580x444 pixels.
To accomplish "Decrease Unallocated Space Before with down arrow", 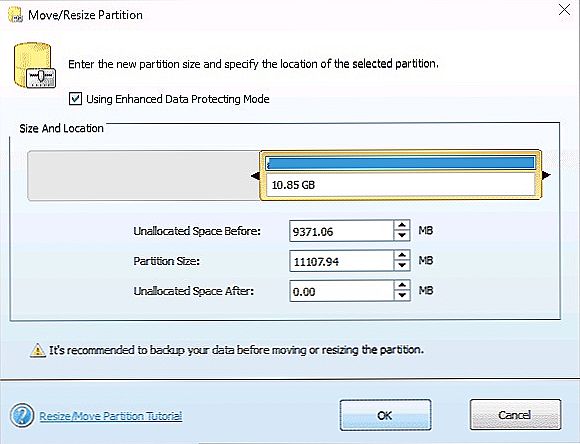I will click(402, 236).
